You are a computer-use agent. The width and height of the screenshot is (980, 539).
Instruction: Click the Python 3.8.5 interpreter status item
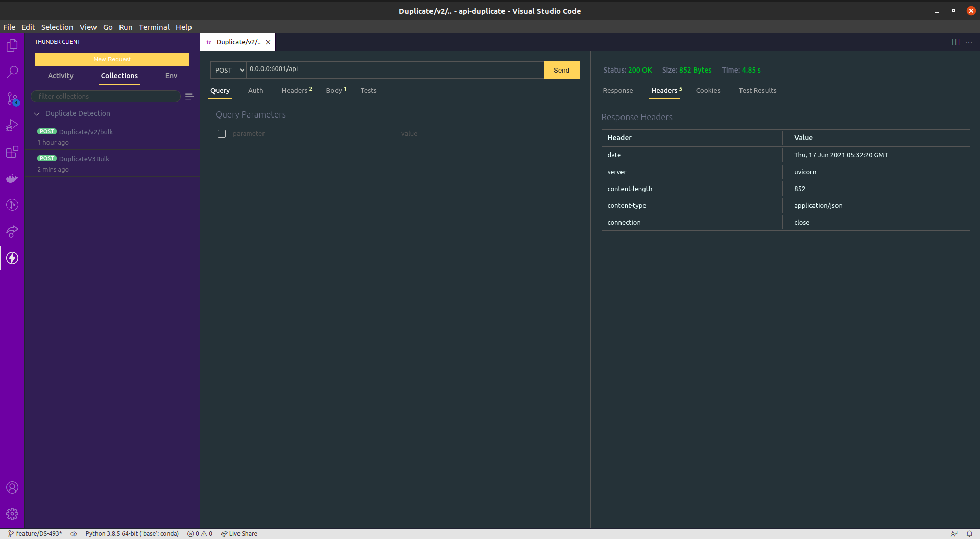coord(132,534)
